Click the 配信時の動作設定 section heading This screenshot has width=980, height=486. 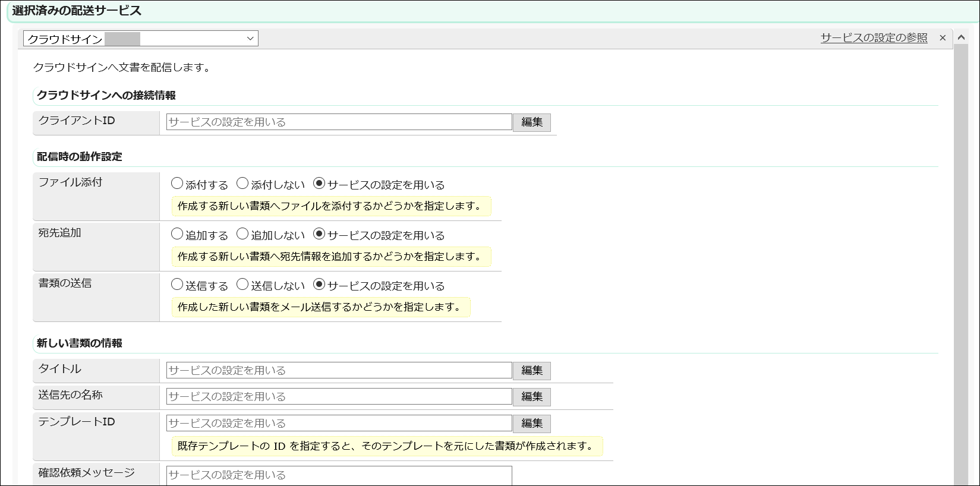tap(80, 156)
